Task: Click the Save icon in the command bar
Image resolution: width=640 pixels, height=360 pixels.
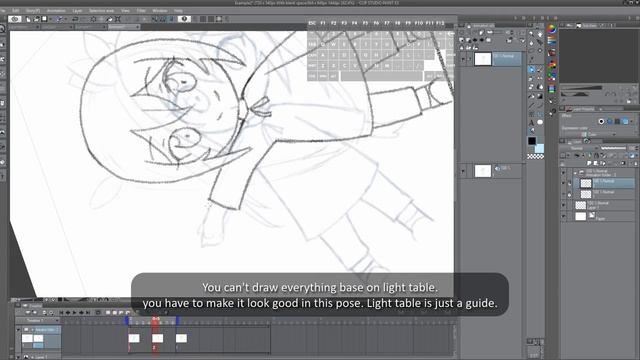Action: click(44, 19)
